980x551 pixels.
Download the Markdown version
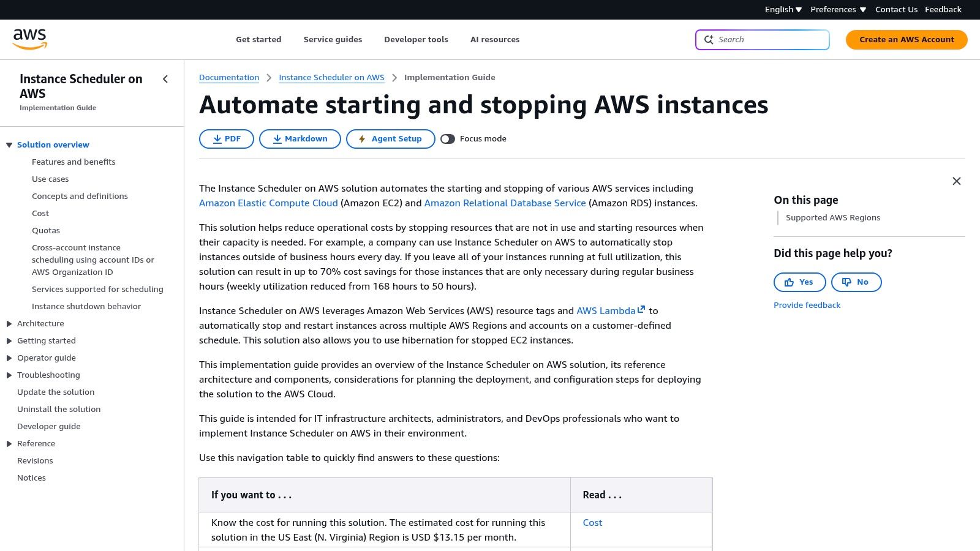click(300, 139)
